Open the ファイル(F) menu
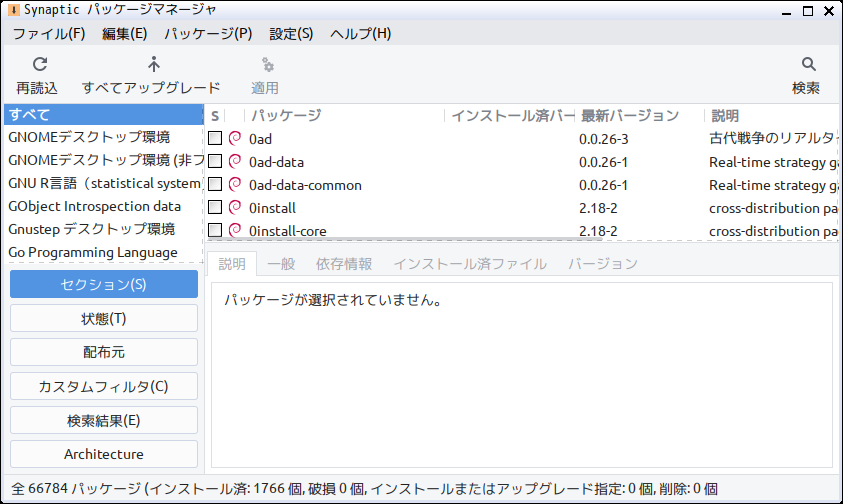 49,33
